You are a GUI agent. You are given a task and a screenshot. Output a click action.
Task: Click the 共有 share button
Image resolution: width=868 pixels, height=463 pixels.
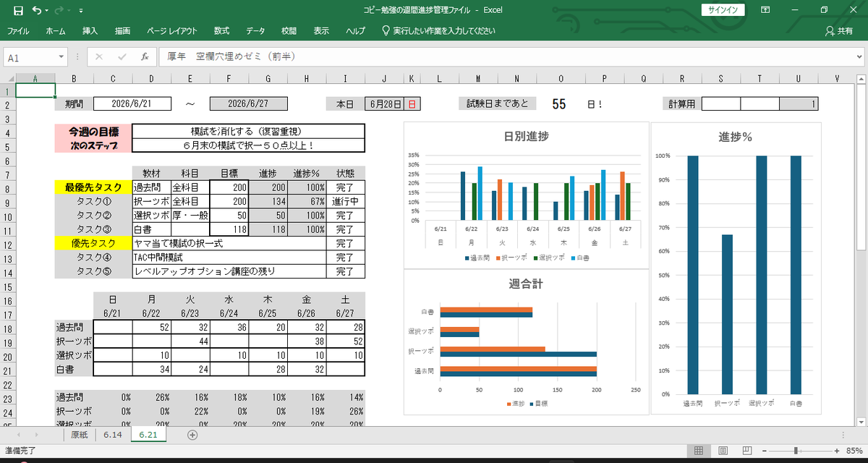pos(839,31)
